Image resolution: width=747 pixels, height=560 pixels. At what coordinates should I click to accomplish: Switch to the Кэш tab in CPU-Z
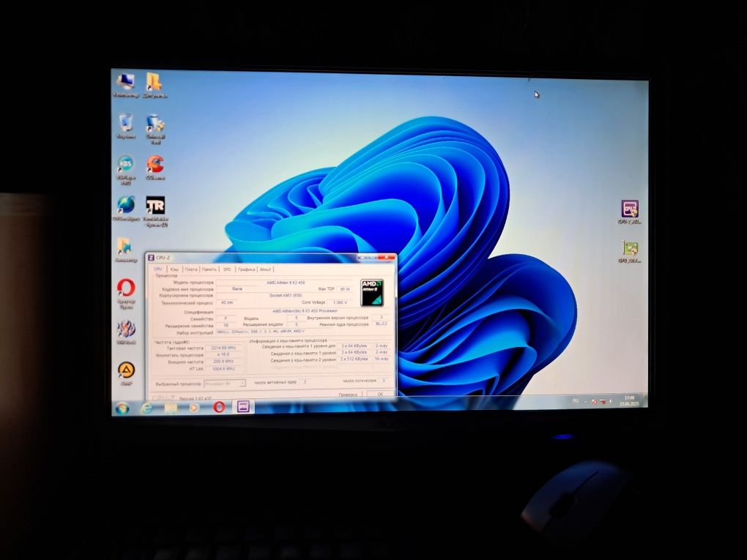(174, 269)
